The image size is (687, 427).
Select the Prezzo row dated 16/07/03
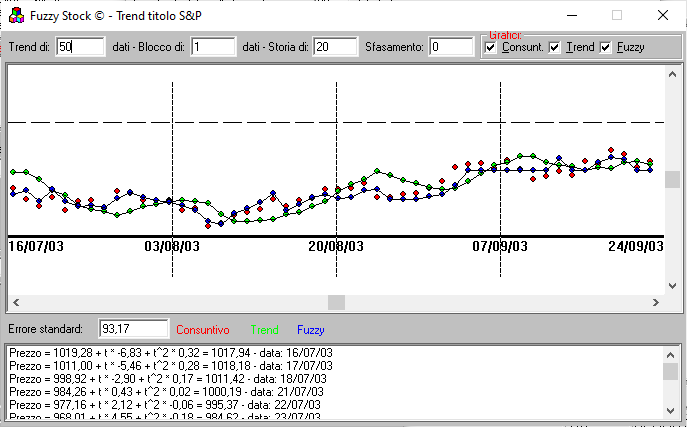170,353
